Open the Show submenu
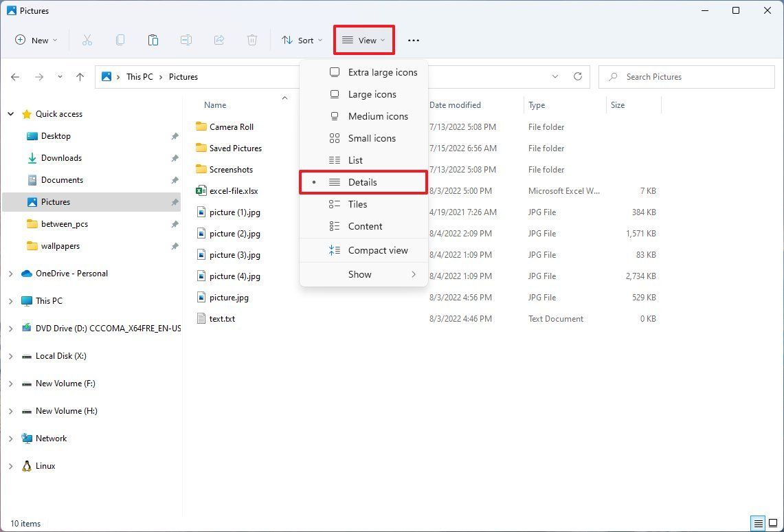 tap(359, 274)
